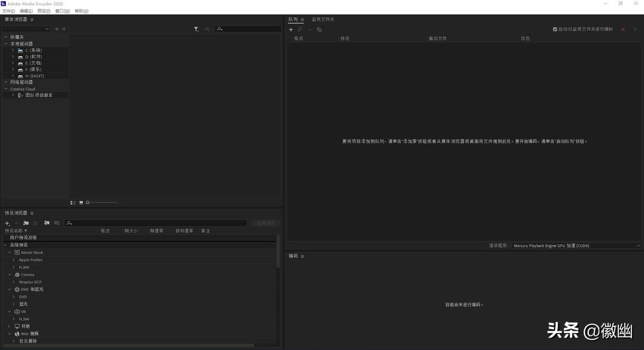The image size is (644, 350).
Task: Expand 团队项目版本 node
Action: click(13, 95)
